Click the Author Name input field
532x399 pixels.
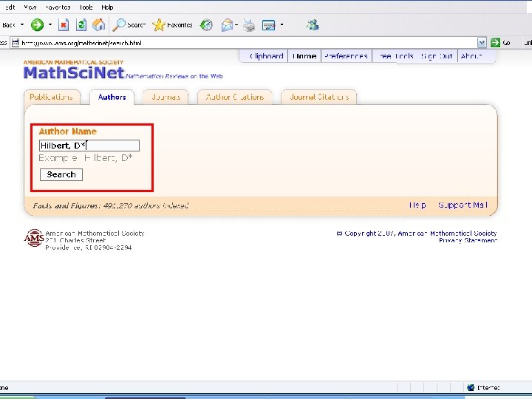coord(89,146)
